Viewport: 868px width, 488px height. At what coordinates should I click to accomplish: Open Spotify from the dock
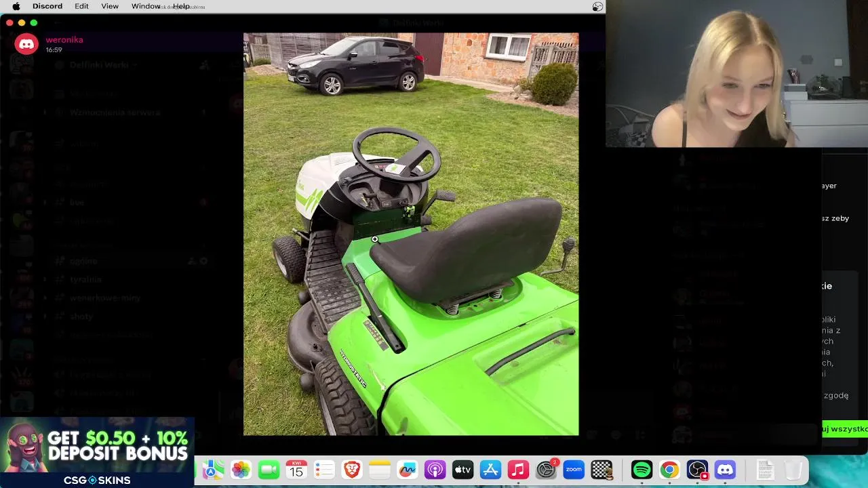pos(642,470)
